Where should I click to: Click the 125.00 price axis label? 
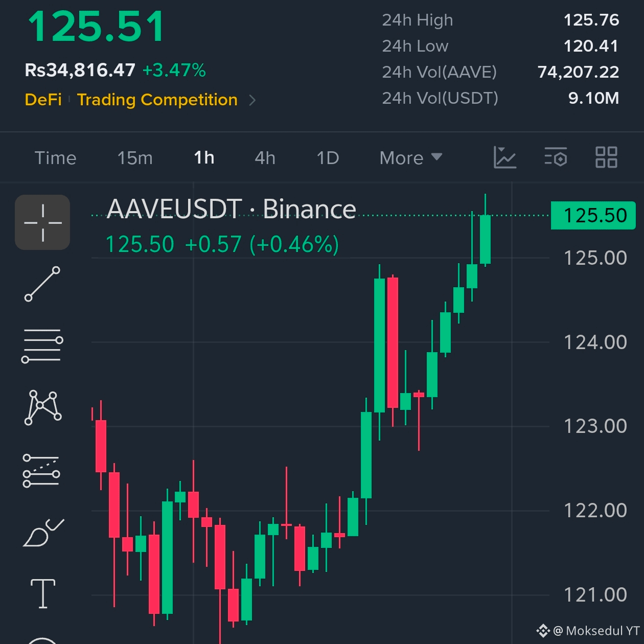[x=595, y=258]
